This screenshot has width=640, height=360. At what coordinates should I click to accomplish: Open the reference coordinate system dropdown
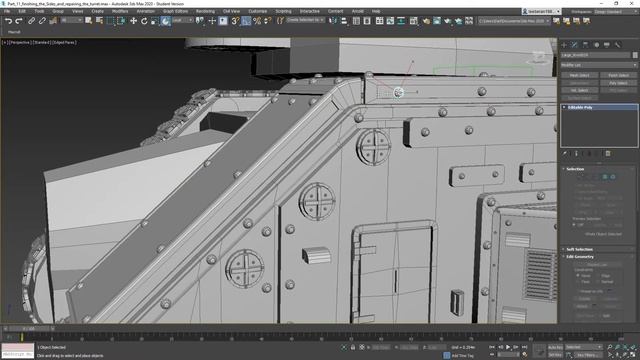(x=182, y=20)
